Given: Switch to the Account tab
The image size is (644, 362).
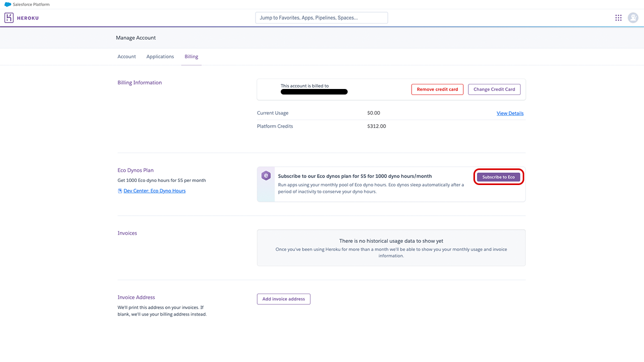Looking at the screenshot, I should click(x=127, y=57).
